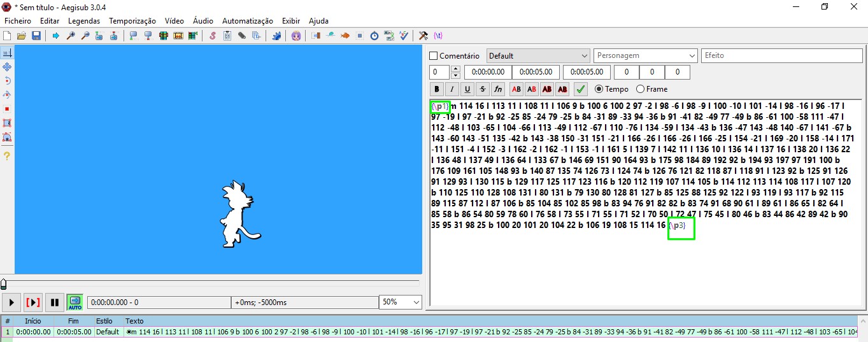Click the Início column header
This screenshot has height=342, width=868.
tap(33, 321)
